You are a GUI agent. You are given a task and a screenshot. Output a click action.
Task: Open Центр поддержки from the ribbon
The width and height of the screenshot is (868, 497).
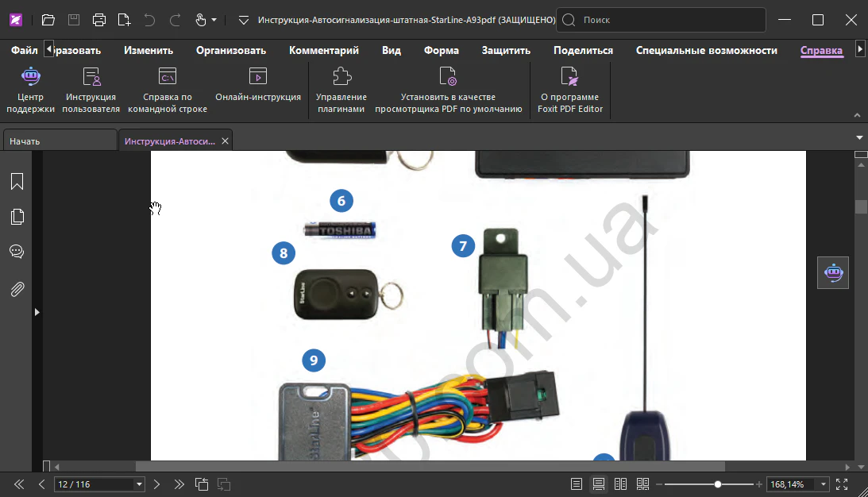[30, 91]
